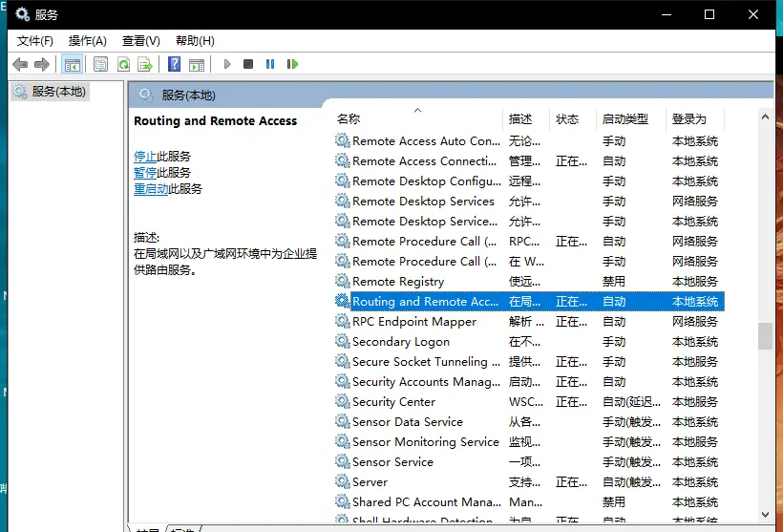Click gear icon of Routing and Remote Access row
This screenshot has width=783, height=532.
342,301
